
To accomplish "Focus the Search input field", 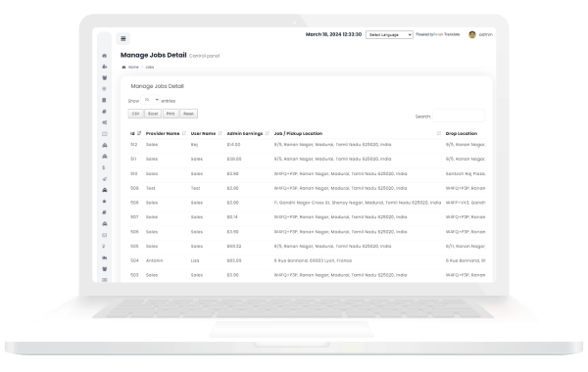I will (459, 116).
